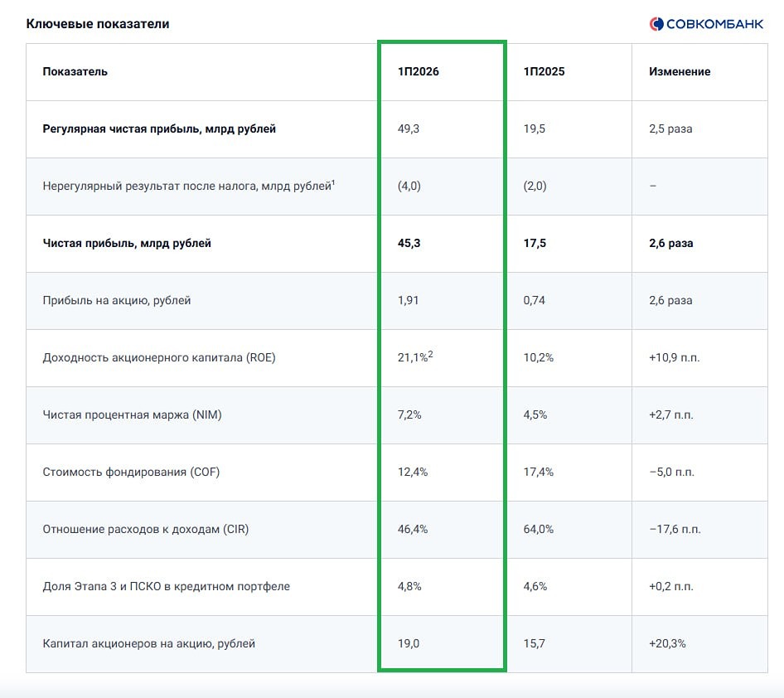The image size is (784, 698).
Task: Click the 7,2% NIM value
Action: [409, 415]
